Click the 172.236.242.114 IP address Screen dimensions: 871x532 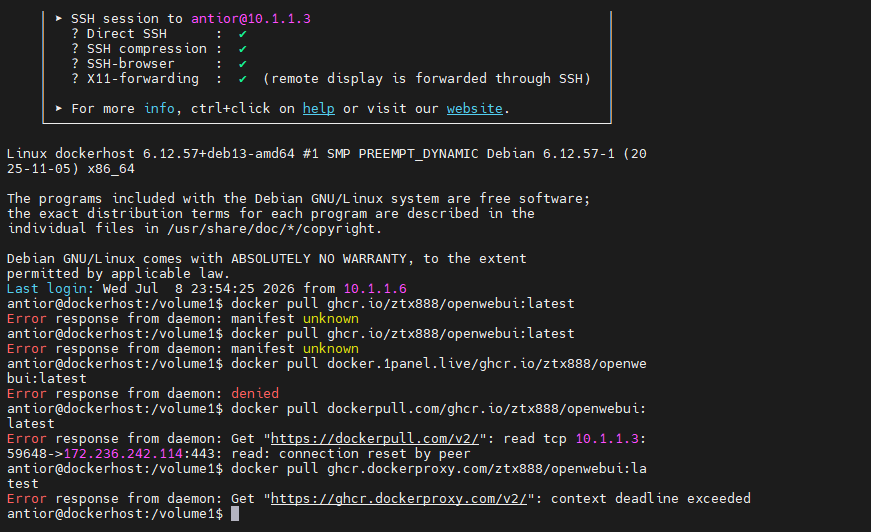[123, 454]
